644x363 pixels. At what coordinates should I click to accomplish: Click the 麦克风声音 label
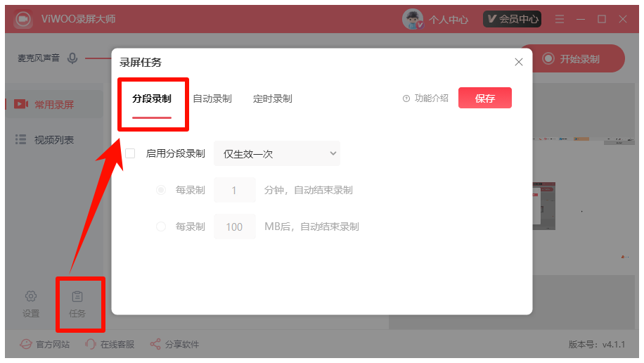tap(39, 58)
